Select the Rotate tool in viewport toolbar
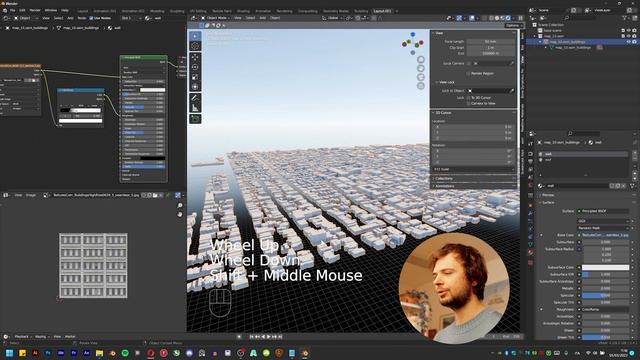This screenshot has width=640, height=360. coord(196,67)
